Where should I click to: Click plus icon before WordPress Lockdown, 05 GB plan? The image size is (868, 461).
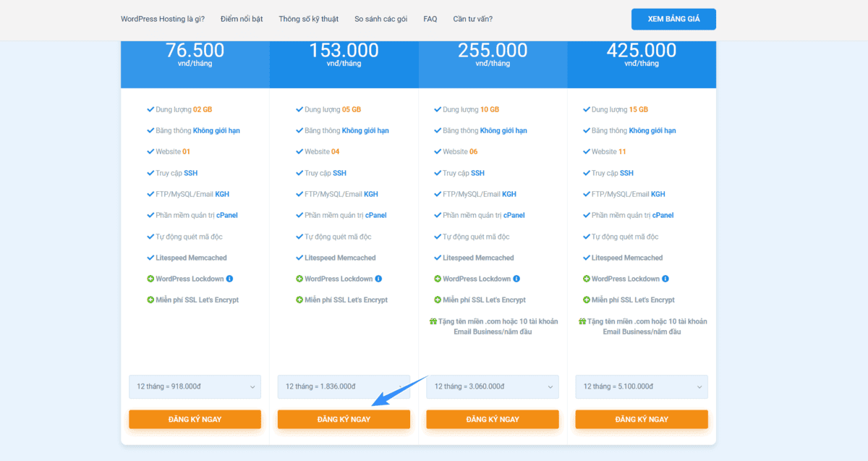[299, 279]
